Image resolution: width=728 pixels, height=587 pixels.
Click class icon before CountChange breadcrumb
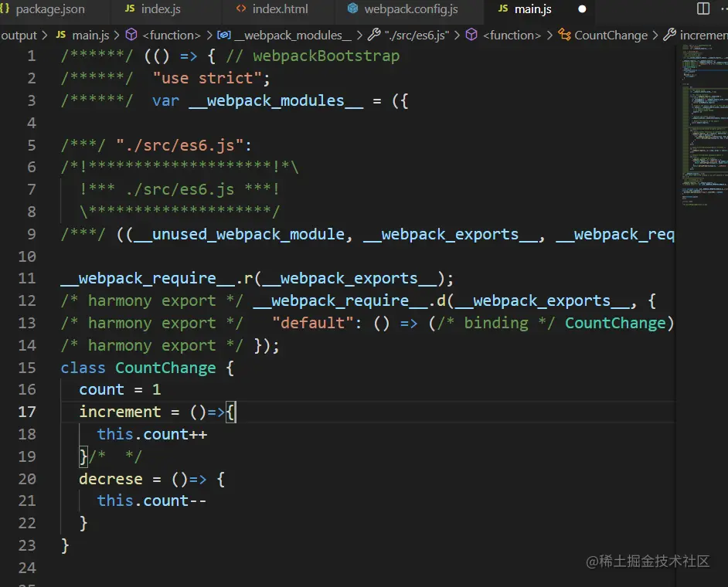click(565, 35)
